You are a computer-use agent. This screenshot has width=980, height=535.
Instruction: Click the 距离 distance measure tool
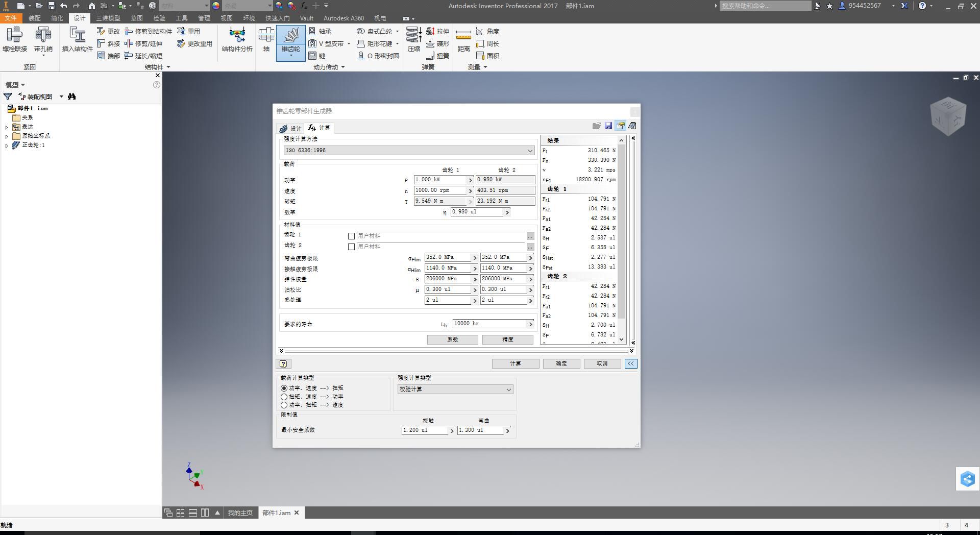[463, 40]
